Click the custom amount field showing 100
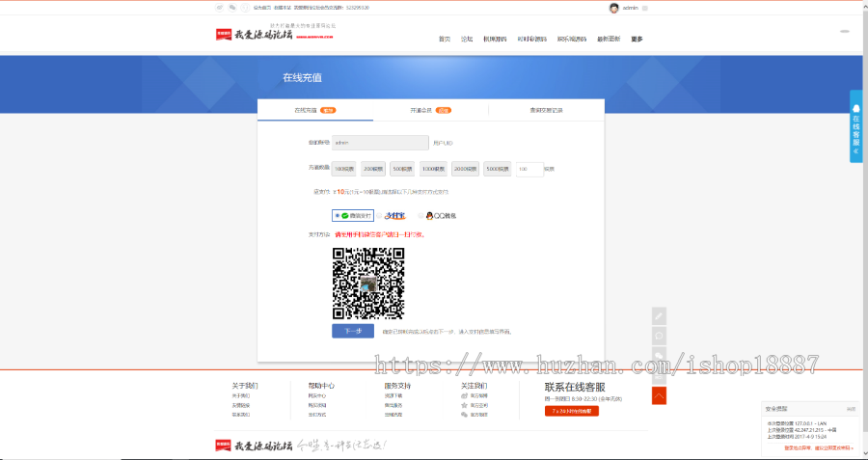Image resolution: width=868 pixels, height=460 pixels. pyautogui.click(x=529, y=170)
